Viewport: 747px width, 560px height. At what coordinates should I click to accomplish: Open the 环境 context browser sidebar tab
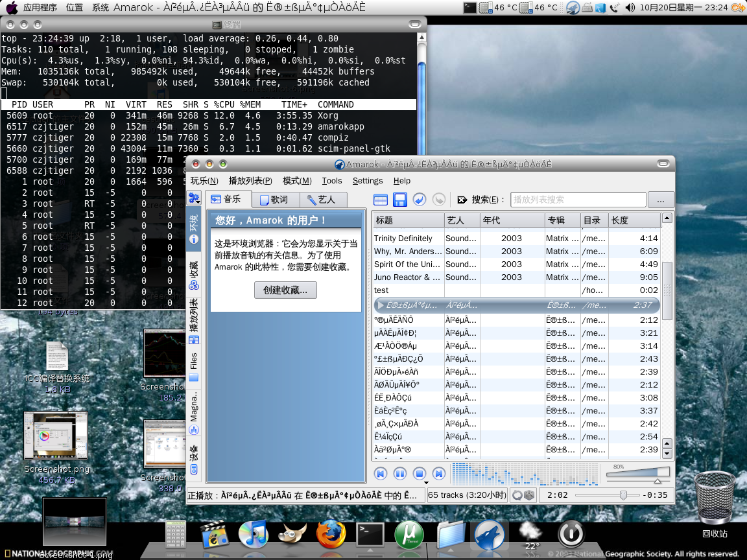(194, 229)
